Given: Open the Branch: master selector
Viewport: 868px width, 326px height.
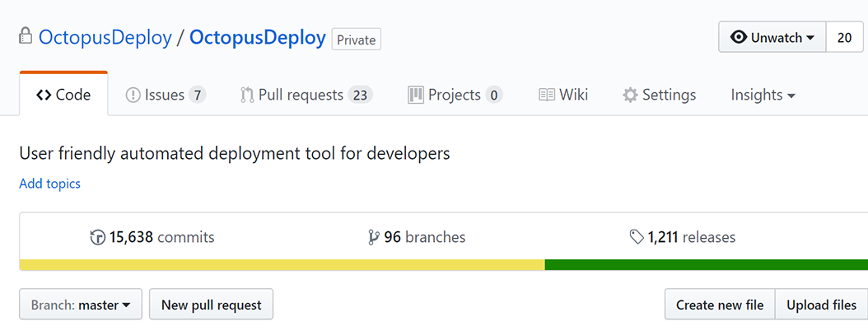Looking at the screenshot, I should coord(81,304).
